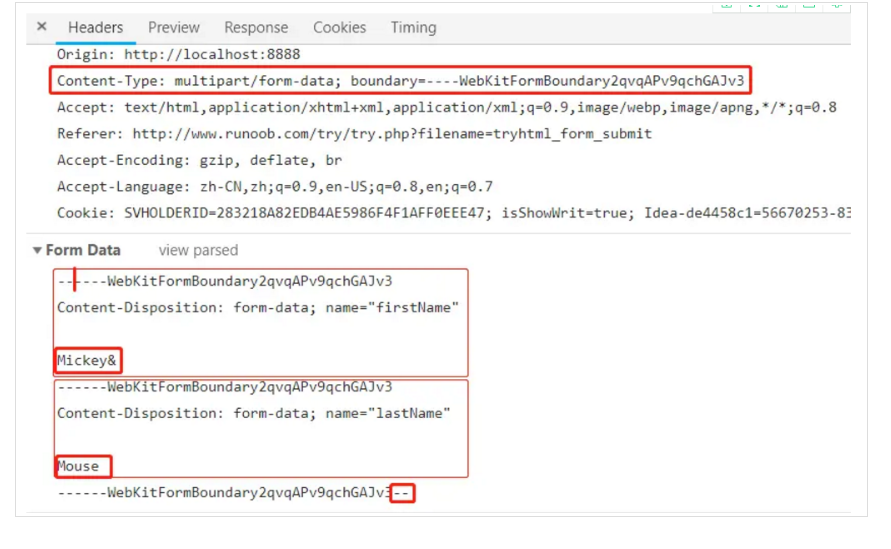Select the Accept-Encoding header line

[199, 160]
